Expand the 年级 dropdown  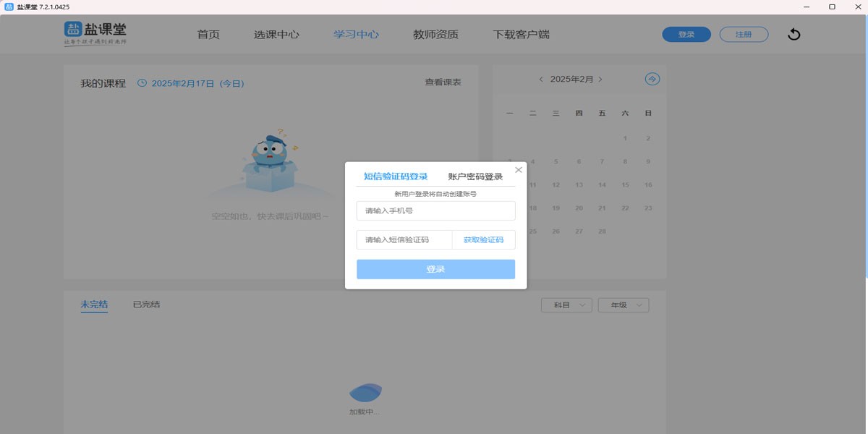[624, 305]
